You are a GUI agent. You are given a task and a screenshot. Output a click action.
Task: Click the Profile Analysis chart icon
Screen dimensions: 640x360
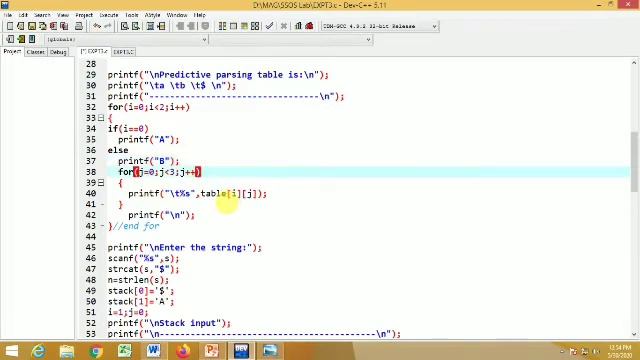[298, 26]
